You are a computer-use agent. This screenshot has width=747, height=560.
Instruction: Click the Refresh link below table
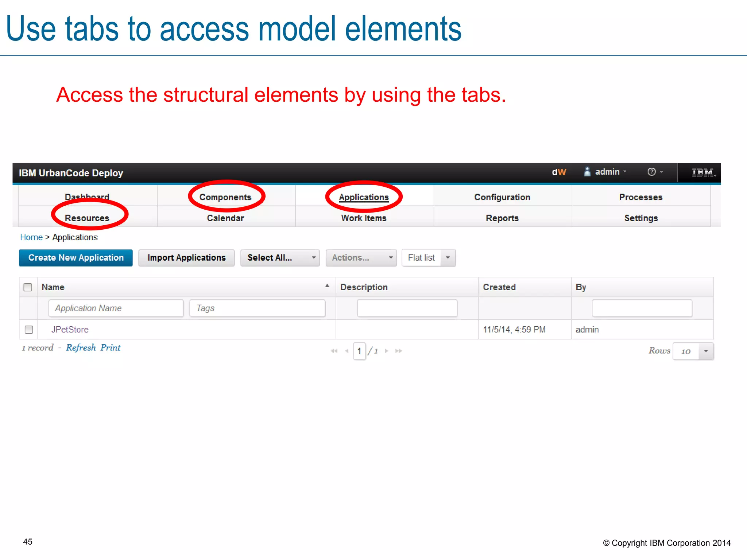(x=81, y=348)
